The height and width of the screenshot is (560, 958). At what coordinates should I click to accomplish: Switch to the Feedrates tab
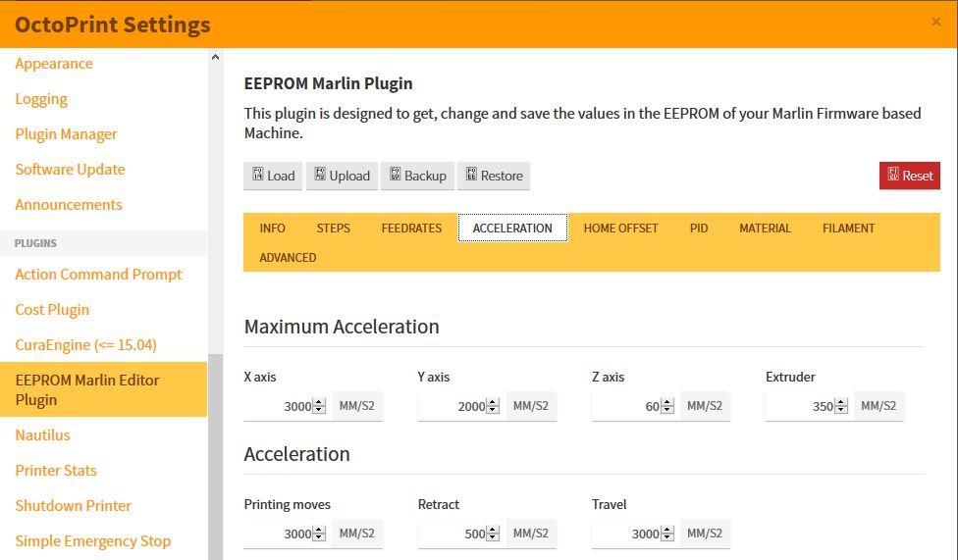tap(410, 228)
